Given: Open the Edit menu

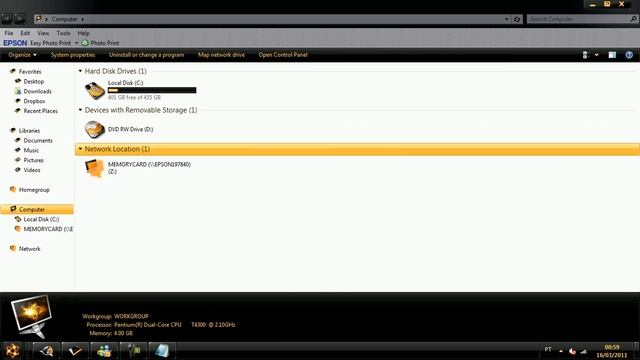Looking at the screenshot, I should coord(25,33).
